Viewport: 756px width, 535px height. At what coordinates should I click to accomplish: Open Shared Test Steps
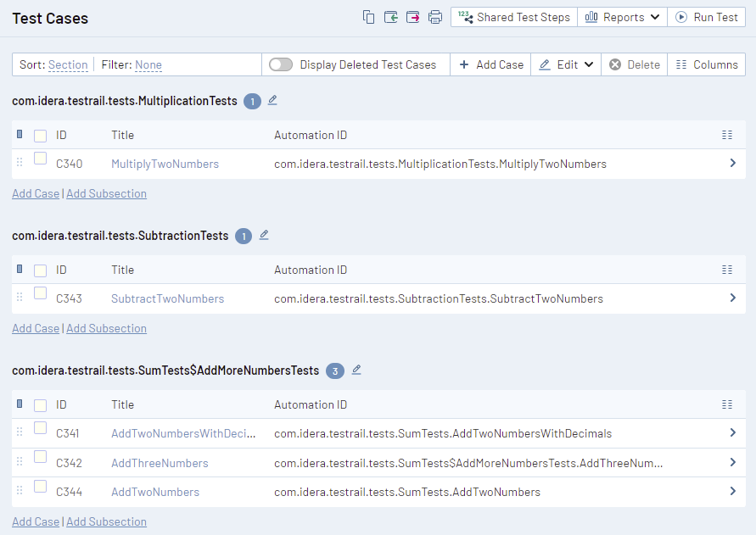514,17
